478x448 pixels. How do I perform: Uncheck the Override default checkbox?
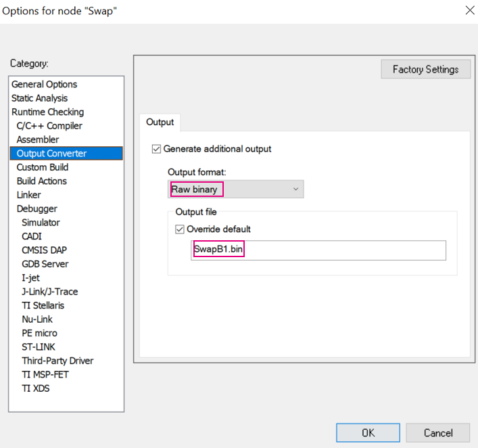(x=180, y=229)
